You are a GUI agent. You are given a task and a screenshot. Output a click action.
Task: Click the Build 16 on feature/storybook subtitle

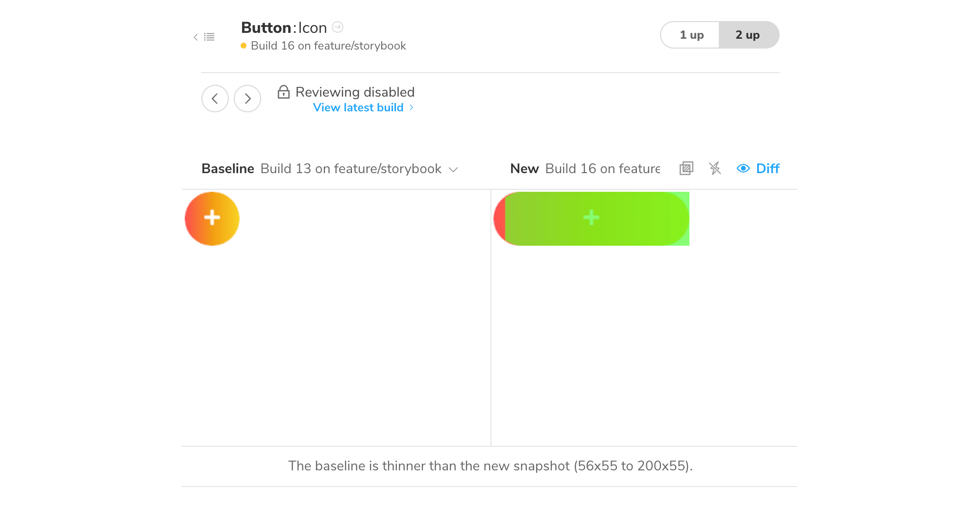[x=328, y=46]
